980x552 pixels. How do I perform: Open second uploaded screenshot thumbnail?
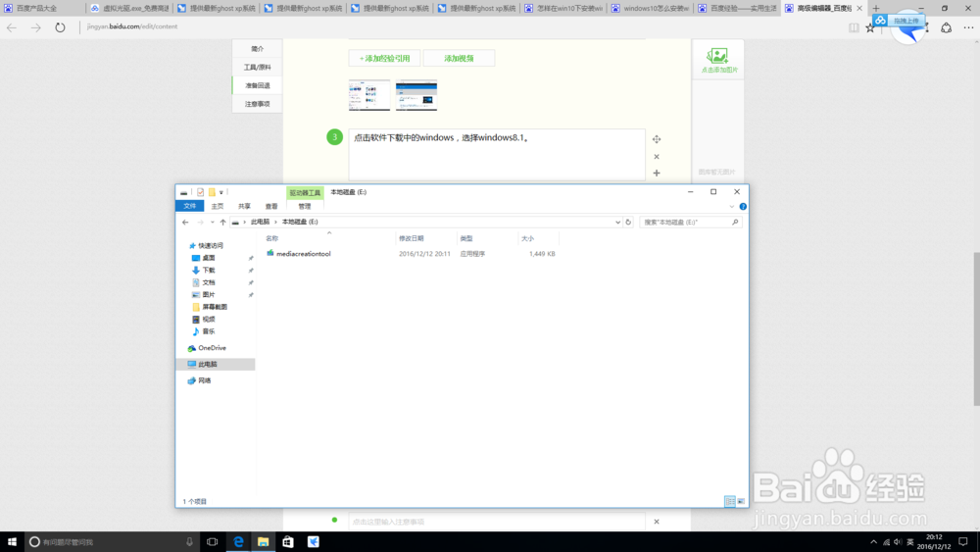coord(416,96)
